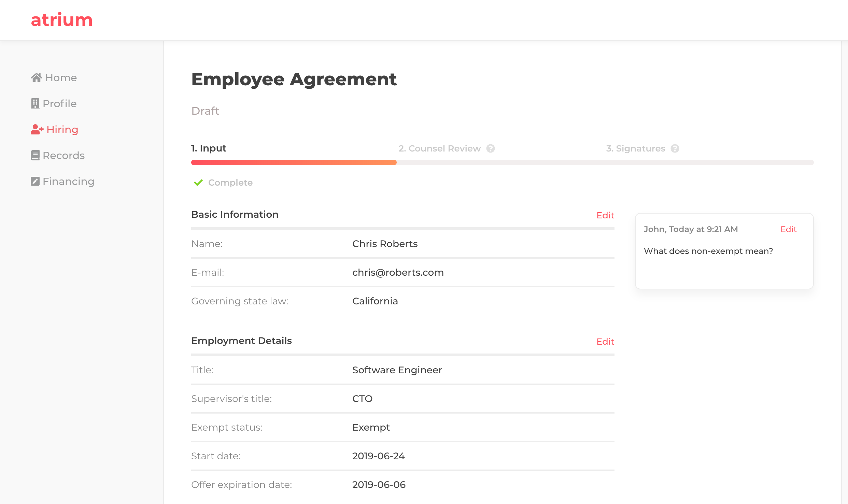Switch to 2. Counsel Review step
Viewport: 848px width, 504px height.
439,148
